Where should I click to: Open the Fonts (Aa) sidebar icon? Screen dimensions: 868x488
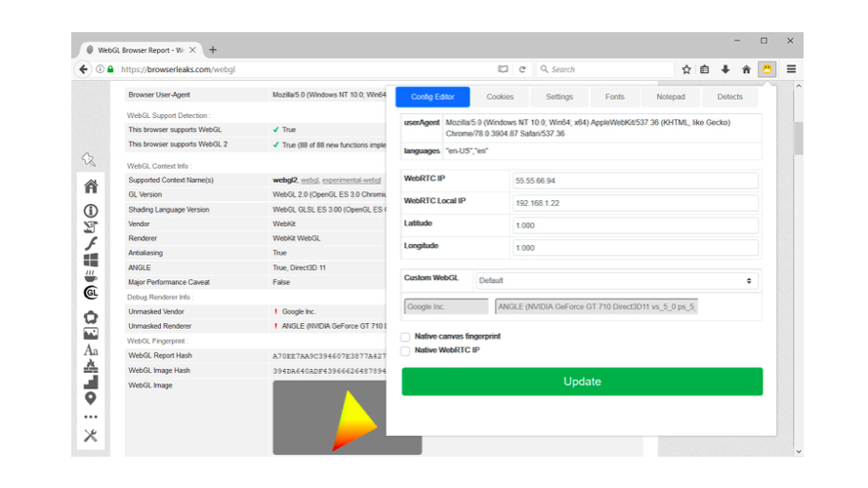pos(91,350)
